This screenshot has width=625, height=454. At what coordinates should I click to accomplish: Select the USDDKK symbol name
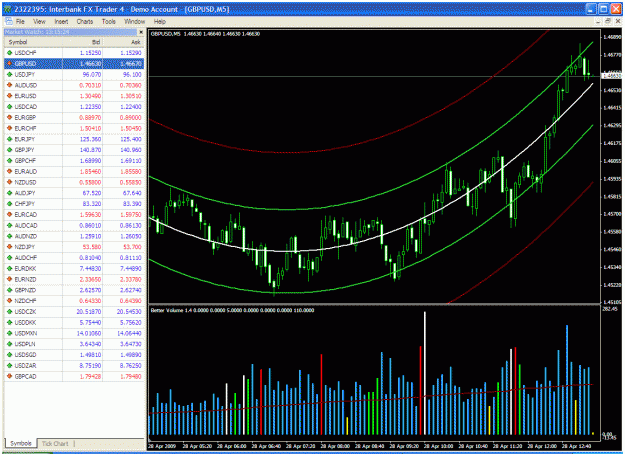pos(25,322)
